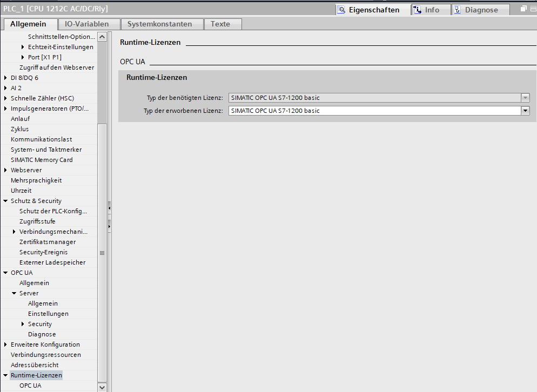This screenshot has width=537, height=392.
Task: Click the tree scrollbar up arrow
Action: point(102,37)
